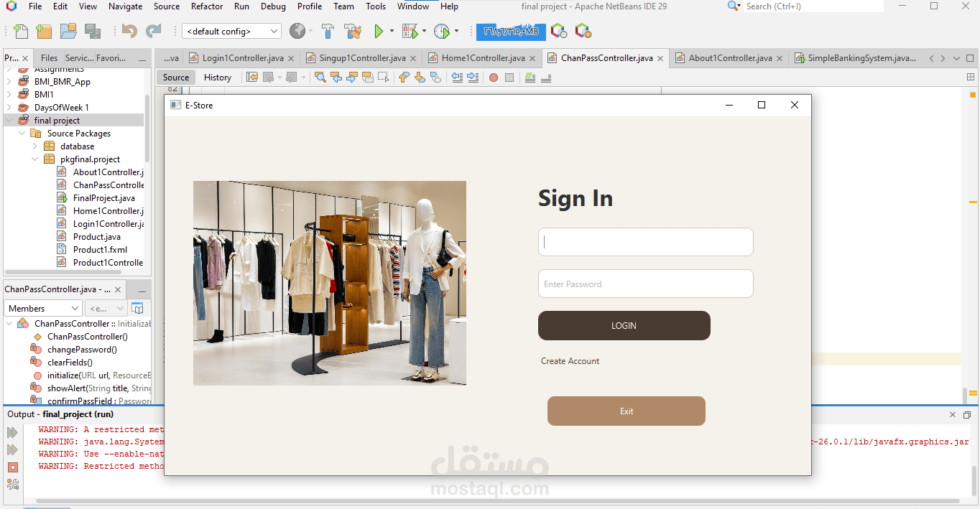Viewport: 980px width, 509px height.
Task: Click the New Project toolbar icon
Action: point(45,32)
